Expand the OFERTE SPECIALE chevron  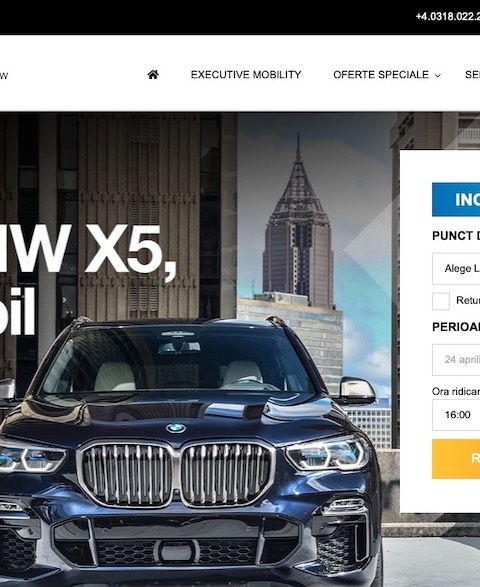click(438, 76)
